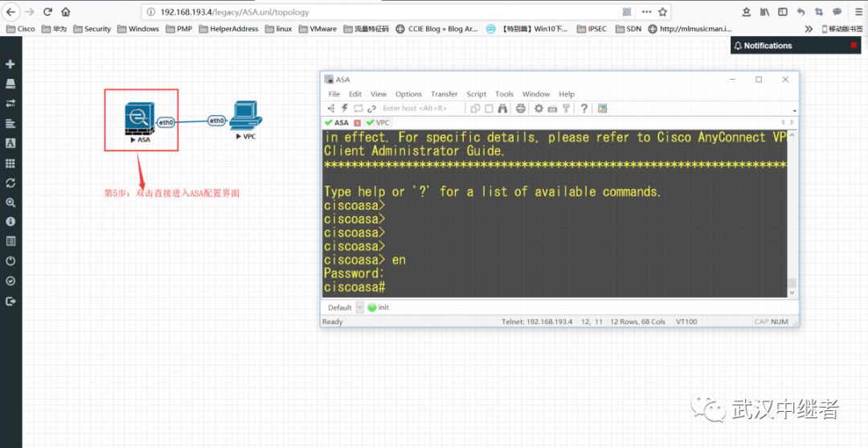The width and height of the screenshot is (868, 448).
Task: Open Startup-configs sidebar icon
Action: [10, 123]
